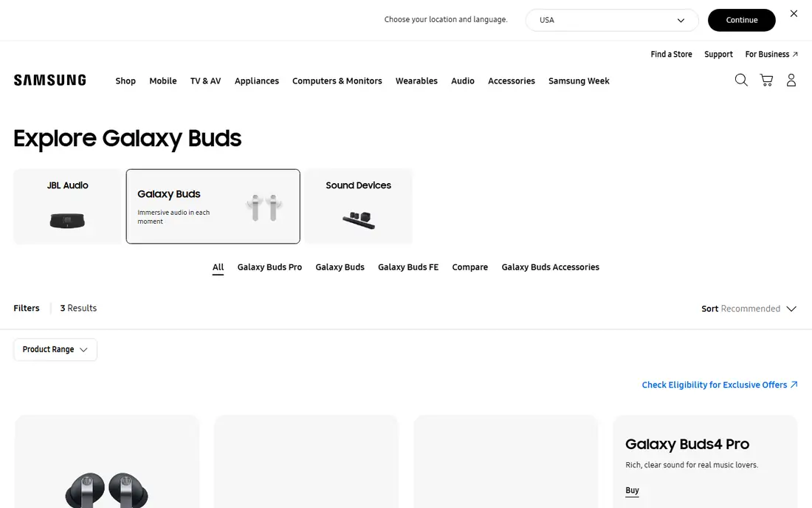The image size is (812, 508).
Task: Click the Samsung logo
Action: tap(49, 80)
